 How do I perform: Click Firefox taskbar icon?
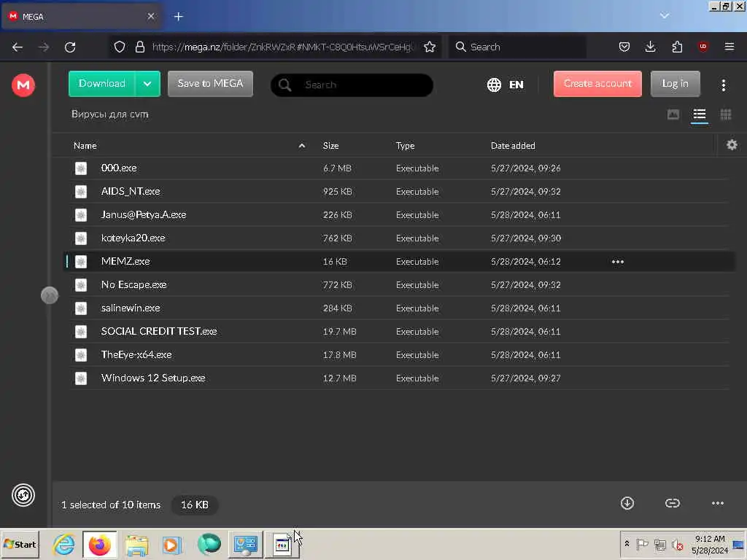[x=99, y=544]
